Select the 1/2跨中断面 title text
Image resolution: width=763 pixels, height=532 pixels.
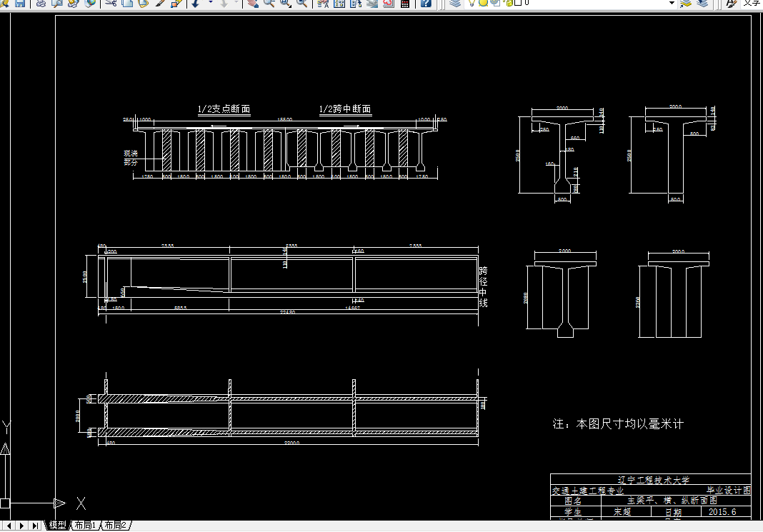(x=345, y=109)
